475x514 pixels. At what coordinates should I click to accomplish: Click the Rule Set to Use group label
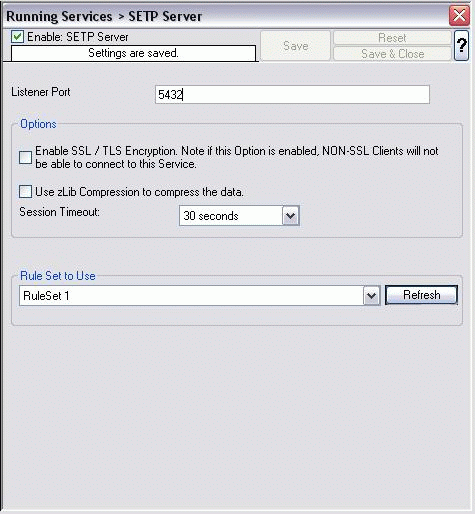(58, 276)
